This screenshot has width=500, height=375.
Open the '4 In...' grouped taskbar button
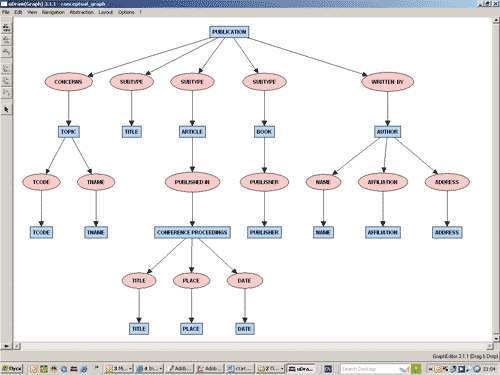[149, 369]
